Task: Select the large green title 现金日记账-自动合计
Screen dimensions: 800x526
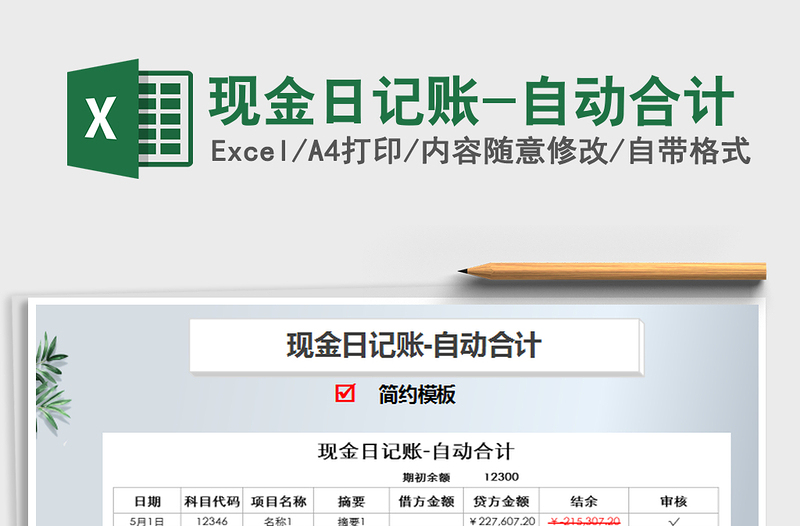Action: [x=471, y=102]
